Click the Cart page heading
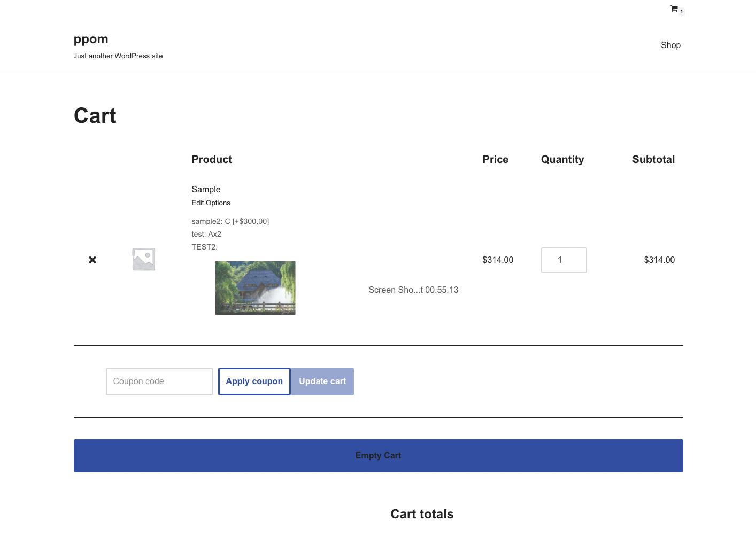The height and width of the screenshot is (545, 756). (x=95, y=115)
